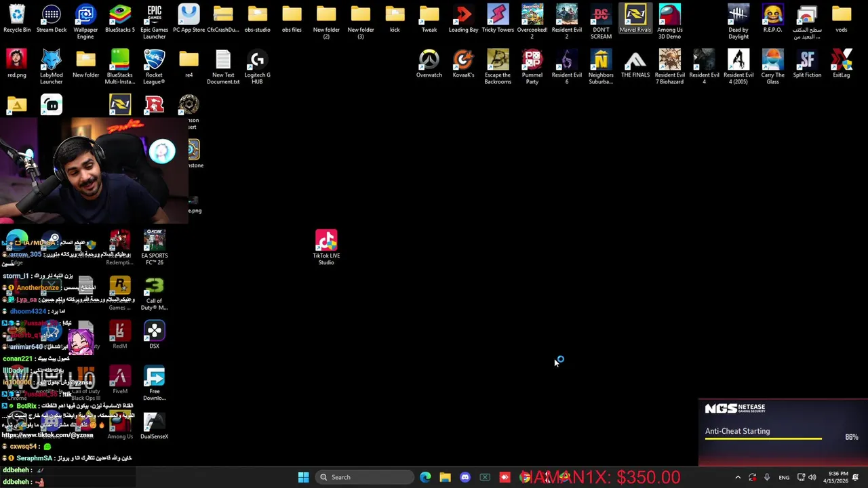Launch Tricky Towers game icon
The width and height of the screenshot is (868, 488).
pyautogui.click(x=498, y=19)
